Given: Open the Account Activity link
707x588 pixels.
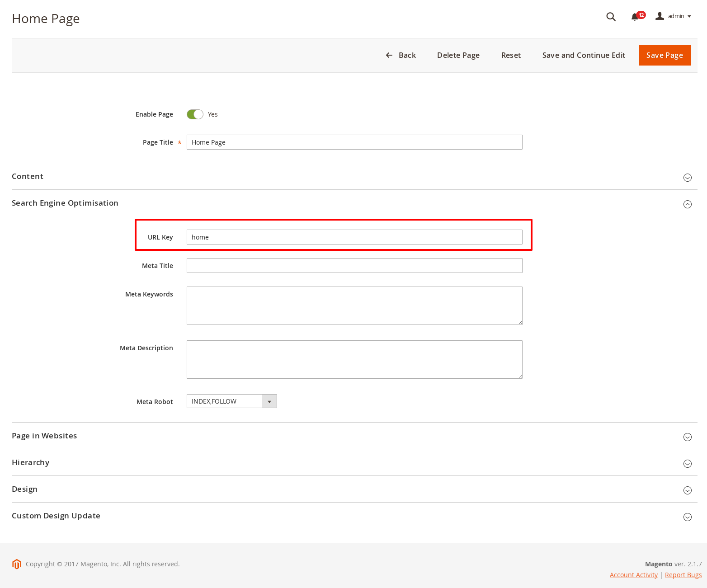Looking at the screenshot, I should point(633,575).
